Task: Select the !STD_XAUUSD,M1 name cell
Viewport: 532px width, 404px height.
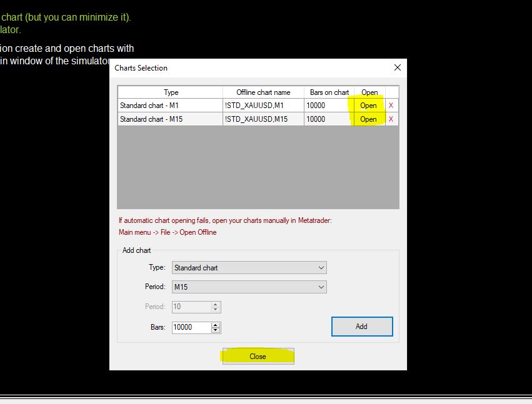Action: click(x=263, y=106)
